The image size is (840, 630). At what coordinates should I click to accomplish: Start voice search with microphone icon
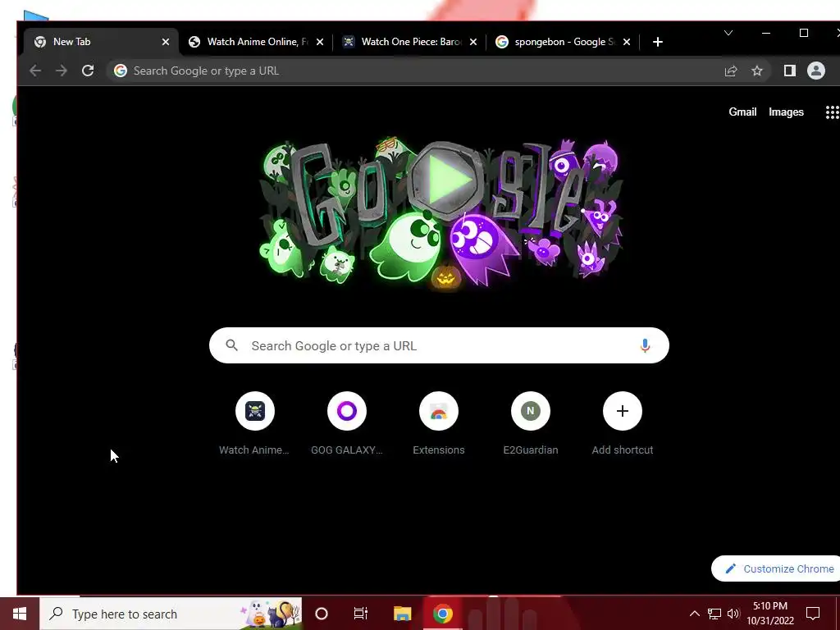coord(645,345)
